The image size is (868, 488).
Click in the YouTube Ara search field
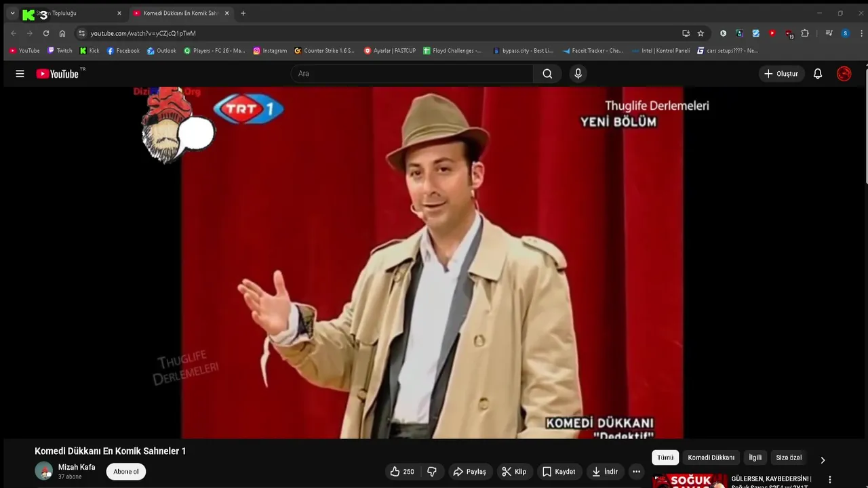[412, 74]
